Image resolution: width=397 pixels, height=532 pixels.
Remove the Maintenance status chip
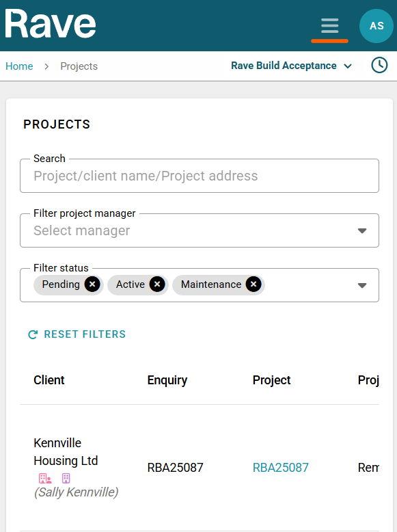tap(254, 284)
